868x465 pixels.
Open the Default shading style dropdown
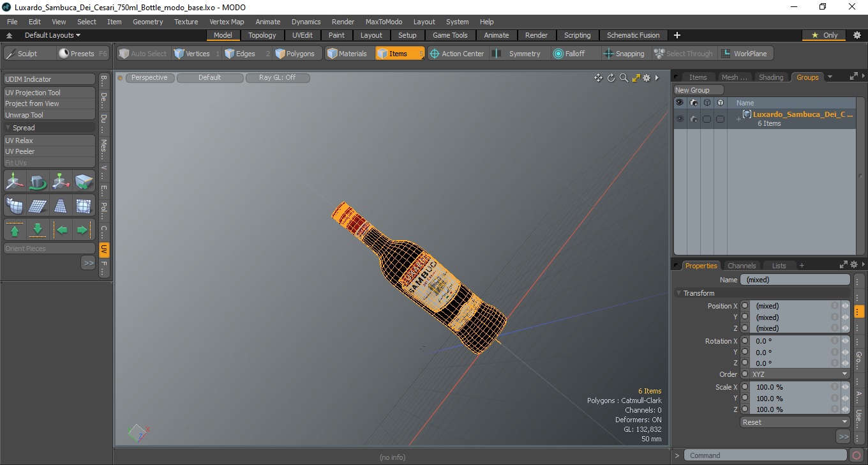tap(210, 78)
